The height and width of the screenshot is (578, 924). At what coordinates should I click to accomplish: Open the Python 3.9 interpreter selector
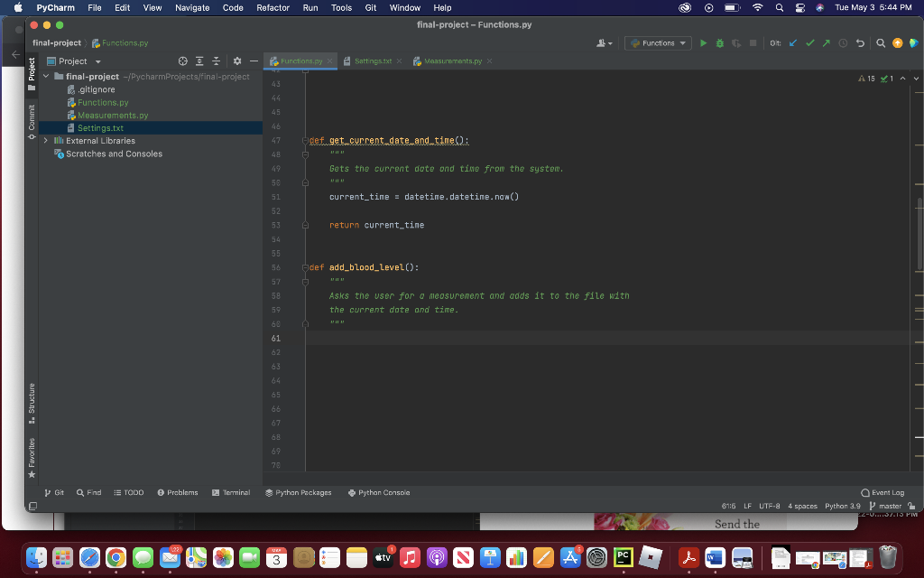coord(842,506)
